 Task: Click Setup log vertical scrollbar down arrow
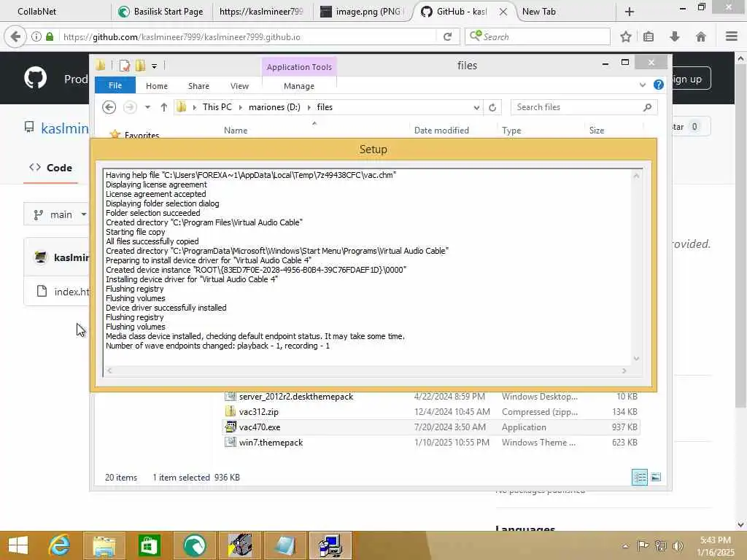636,359
